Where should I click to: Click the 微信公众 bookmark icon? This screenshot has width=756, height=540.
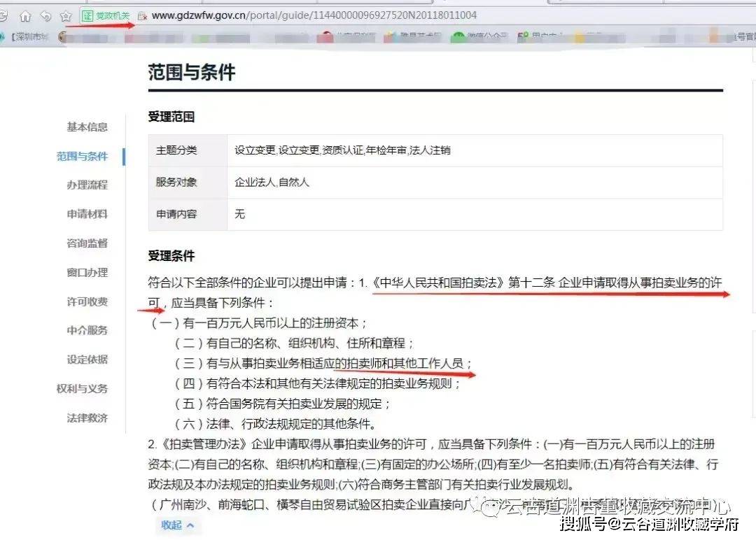458,37
